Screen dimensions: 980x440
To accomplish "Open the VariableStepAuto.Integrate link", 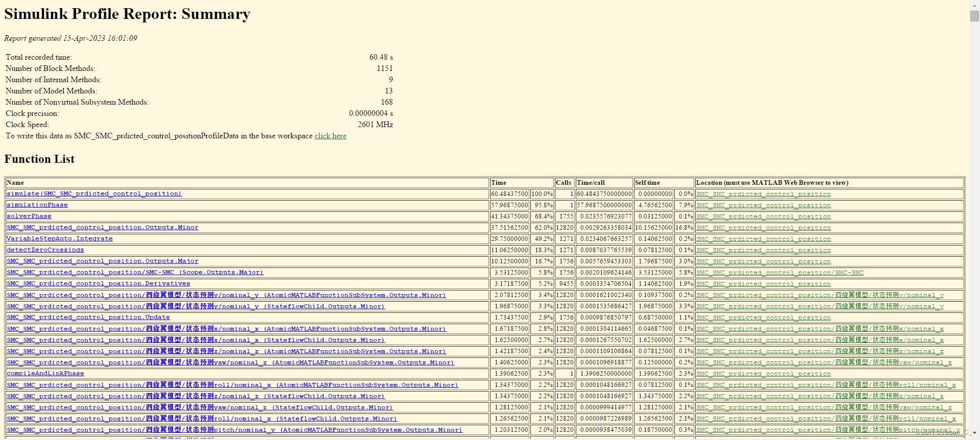I will click(60, 239).
